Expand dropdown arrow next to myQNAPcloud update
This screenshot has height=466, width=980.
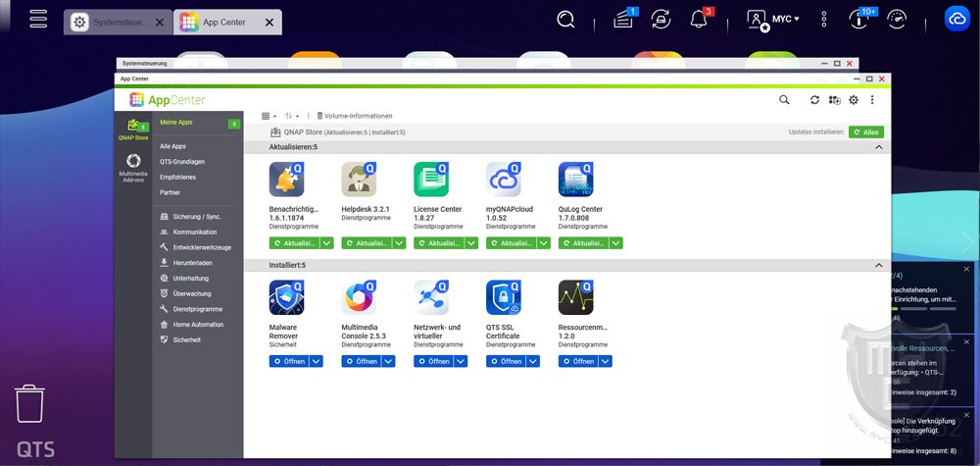click(x=544, y=243)
